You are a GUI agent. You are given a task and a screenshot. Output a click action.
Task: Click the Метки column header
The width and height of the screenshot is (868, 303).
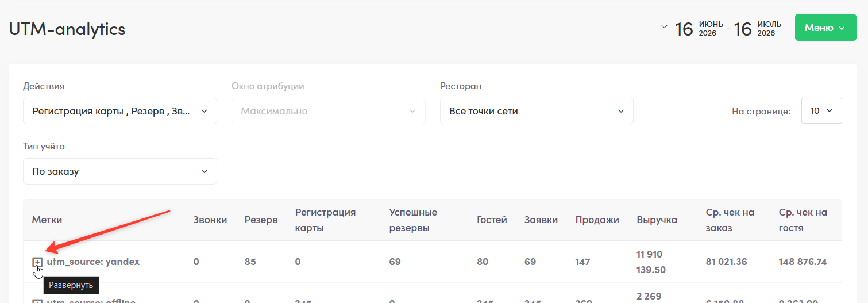coord(47,220)
